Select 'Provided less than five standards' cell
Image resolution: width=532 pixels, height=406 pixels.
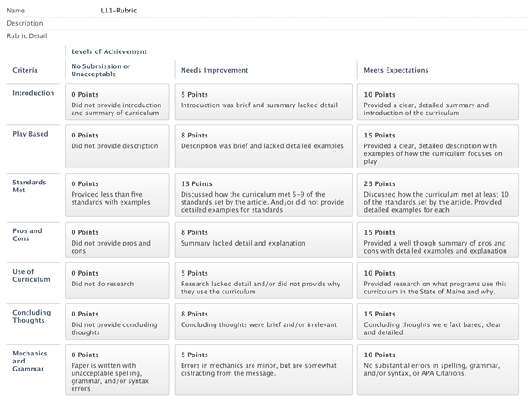coord(117,195)
